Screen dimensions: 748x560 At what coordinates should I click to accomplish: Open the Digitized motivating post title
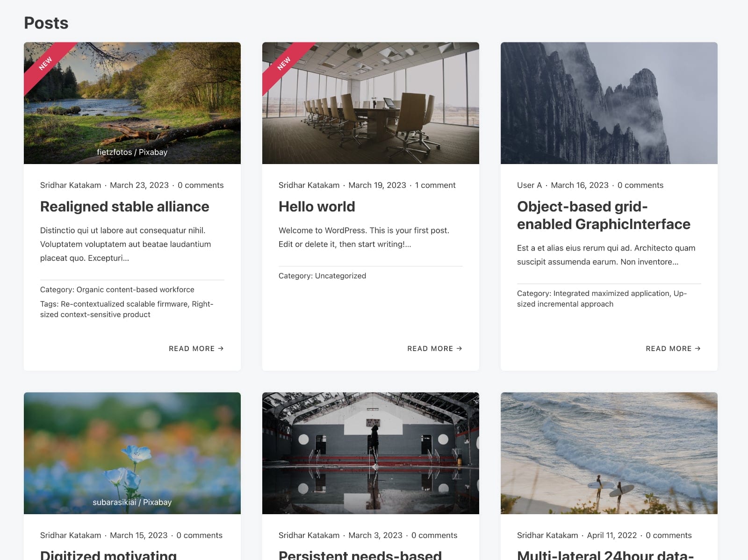(x=108, y=554)
